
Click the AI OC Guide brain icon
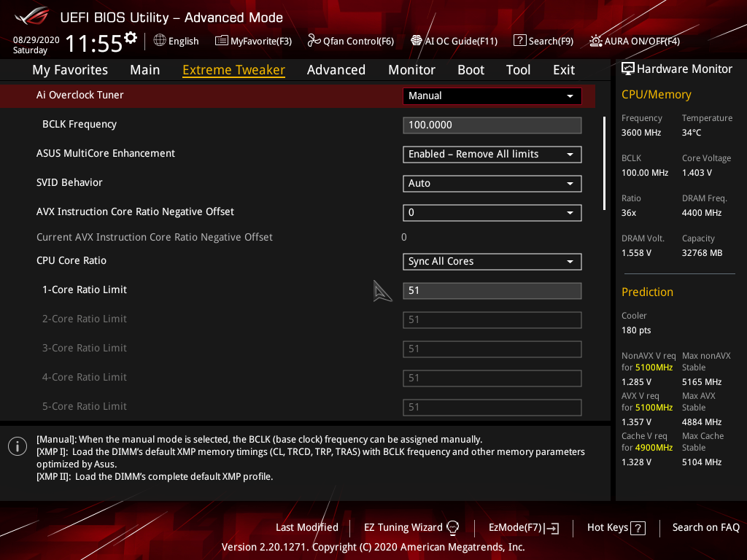coord(417,41)
